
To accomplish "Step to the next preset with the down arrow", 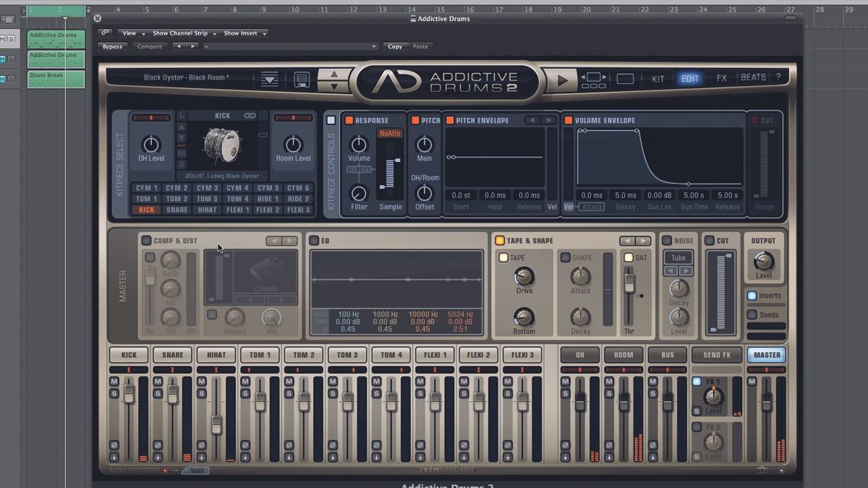I will pos(334,87).
